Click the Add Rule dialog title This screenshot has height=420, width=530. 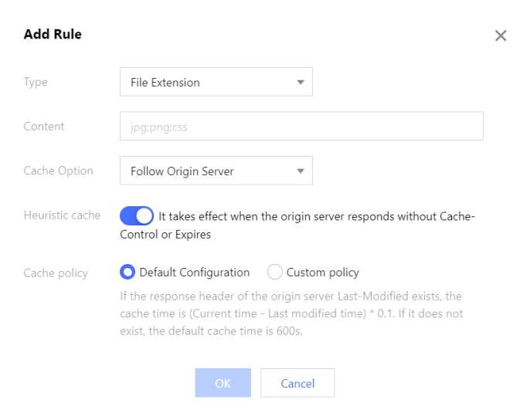53,34
